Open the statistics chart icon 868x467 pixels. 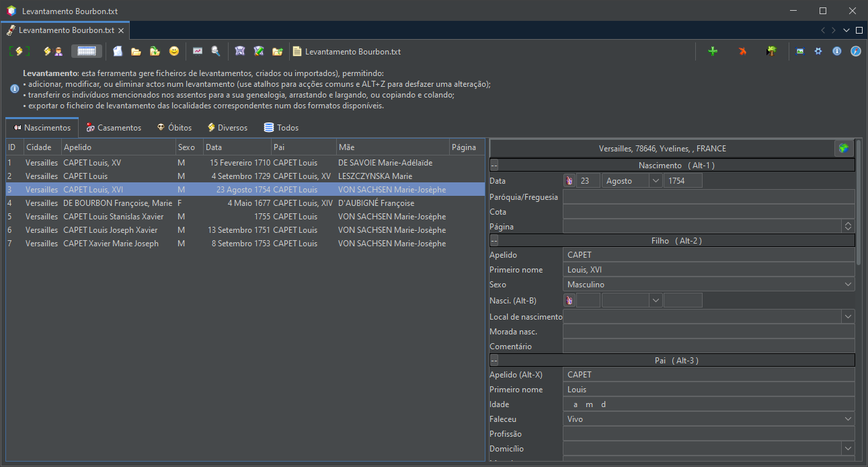point(198,51)
